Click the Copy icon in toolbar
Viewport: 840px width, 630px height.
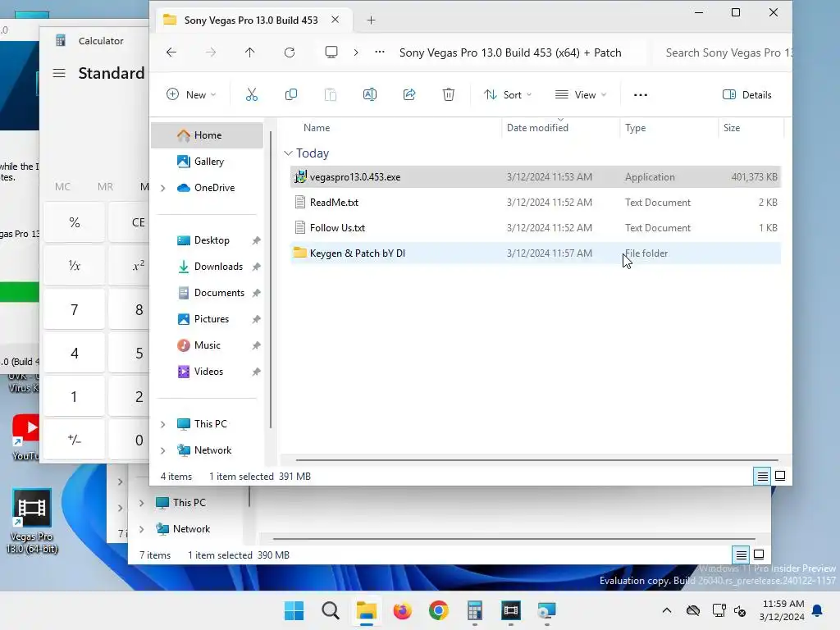[x=291, y=95]
